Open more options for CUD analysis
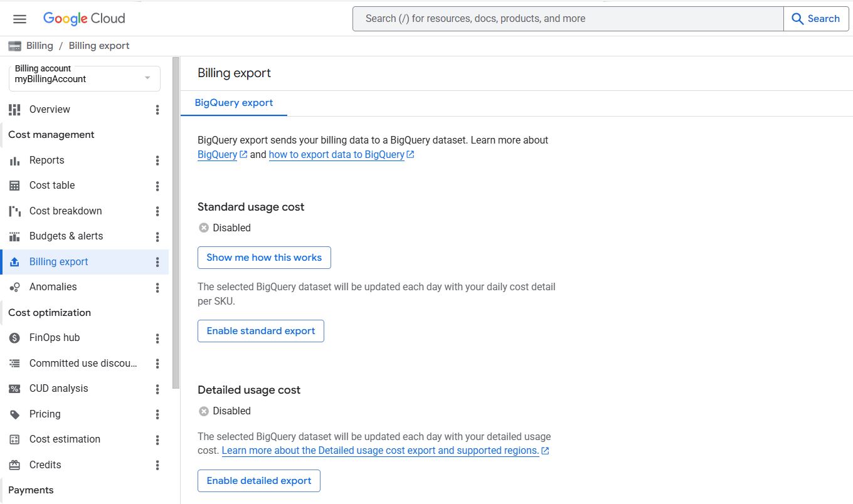 point(157,389)
